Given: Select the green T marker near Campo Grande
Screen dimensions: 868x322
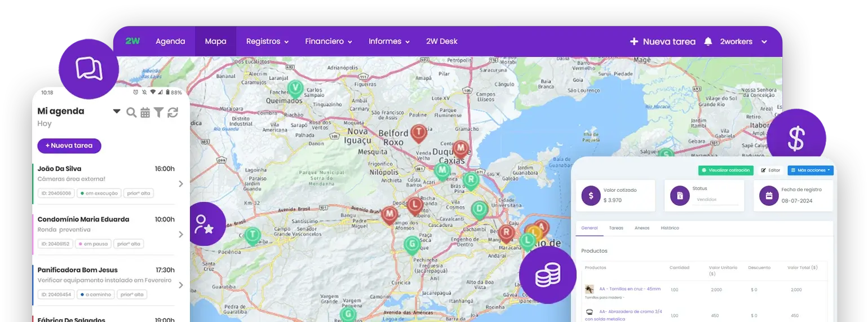Looking at the screenshot, I should point(253,236).
